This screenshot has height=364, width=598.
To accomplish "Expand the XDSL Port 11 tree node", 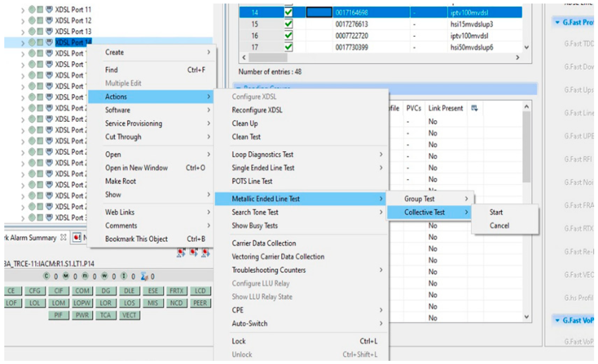I will [23, 10].
